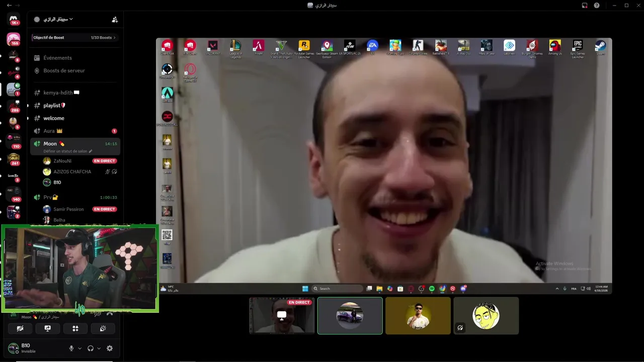Click Définir un statut de salon

click(x=68, y=151)
